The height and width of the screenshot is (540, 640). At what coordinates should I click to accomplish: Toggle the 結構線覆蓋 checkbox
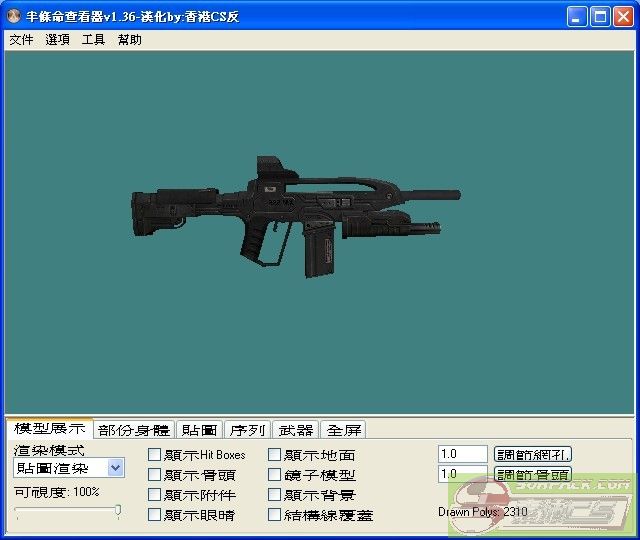pos(275,515)
